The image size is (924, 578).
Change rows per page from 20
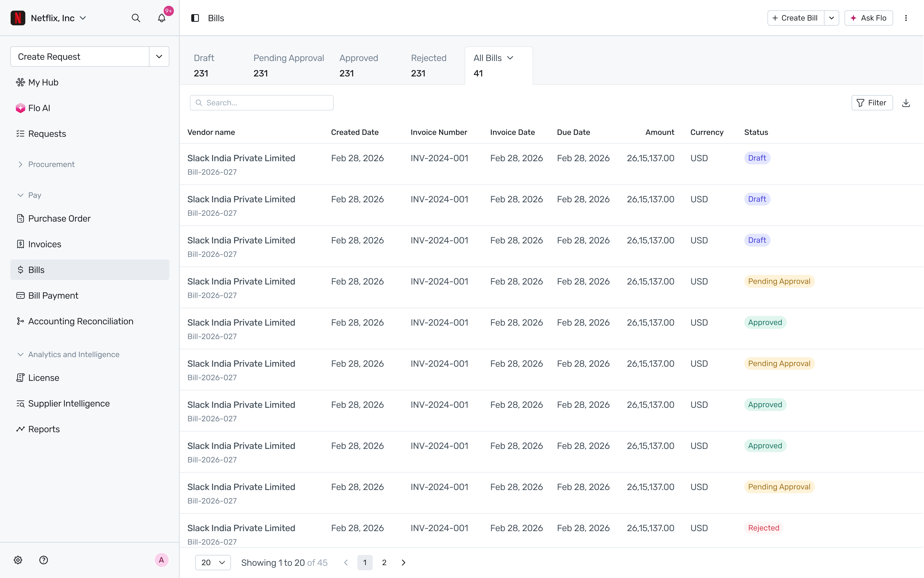coord(213,562)
